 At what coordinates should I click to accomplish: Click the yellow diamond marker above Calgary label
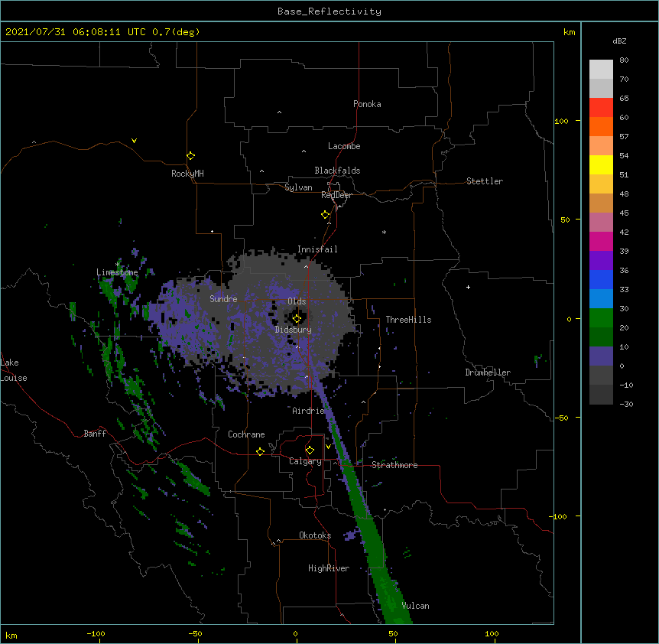click(310, 450)
